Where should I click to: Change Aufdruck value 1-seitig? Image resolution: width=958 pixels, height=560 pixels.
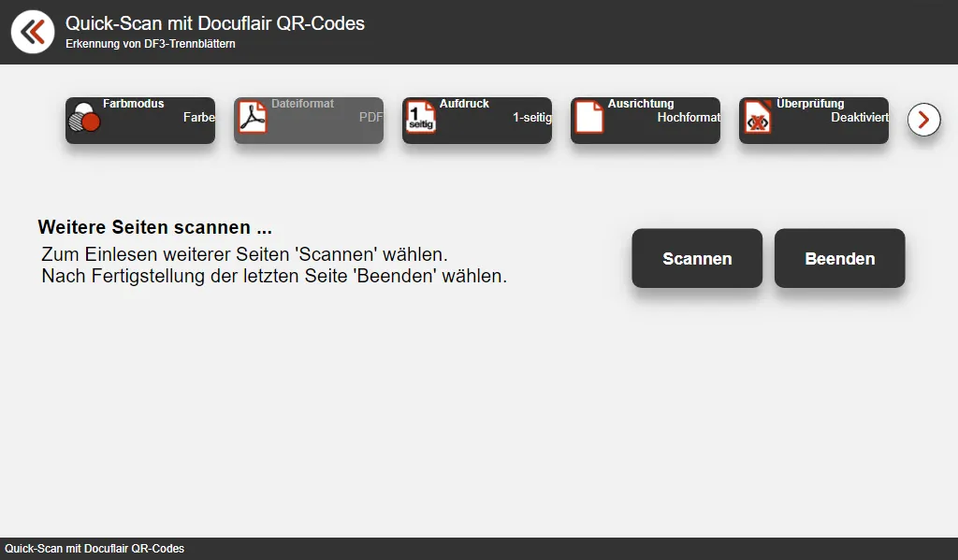pos(531,118)
